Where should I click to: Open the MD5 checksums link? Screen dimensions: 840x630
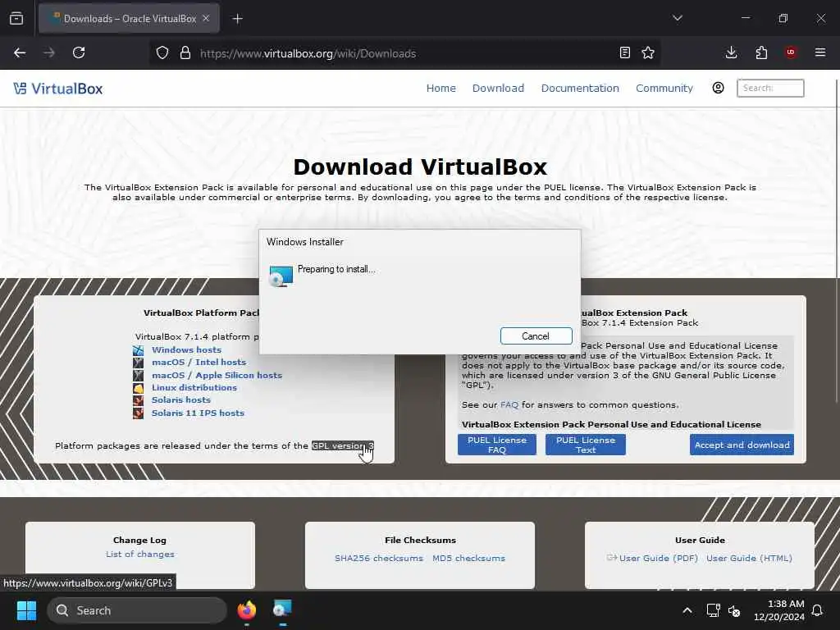point(468,558)
